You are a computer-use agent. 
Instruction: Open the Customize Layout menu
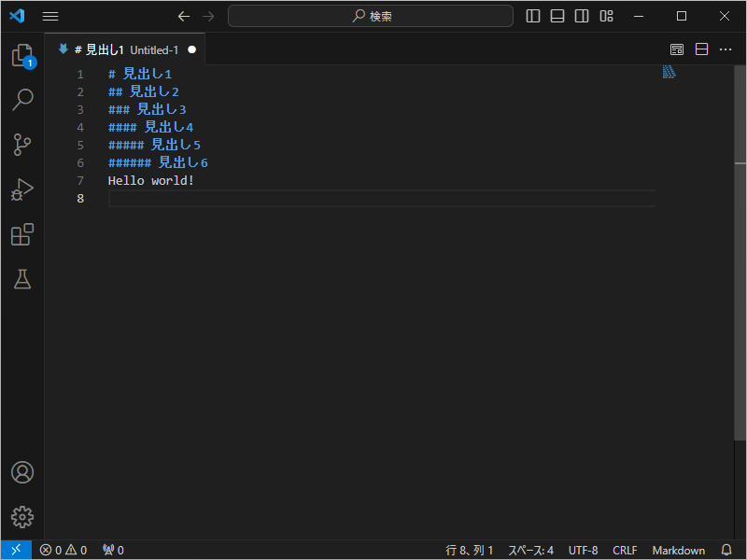(606, 16)
